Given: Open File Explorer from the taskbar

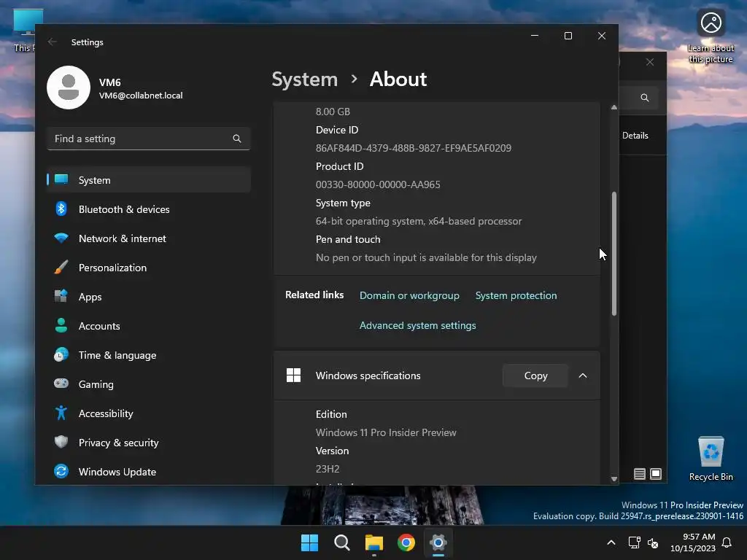Looking at the screenshot, I should click(x=374, y=542).
